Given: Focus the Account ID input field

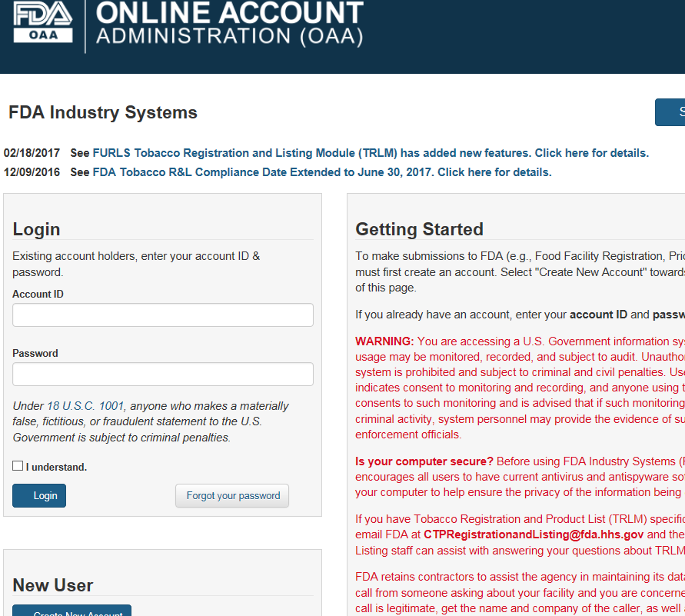Looking at the screenshot, I should click(163, 315).
